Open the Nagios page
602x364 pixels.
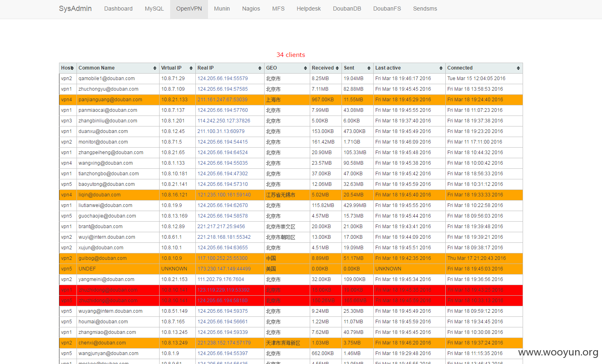[x=251, y=9]
